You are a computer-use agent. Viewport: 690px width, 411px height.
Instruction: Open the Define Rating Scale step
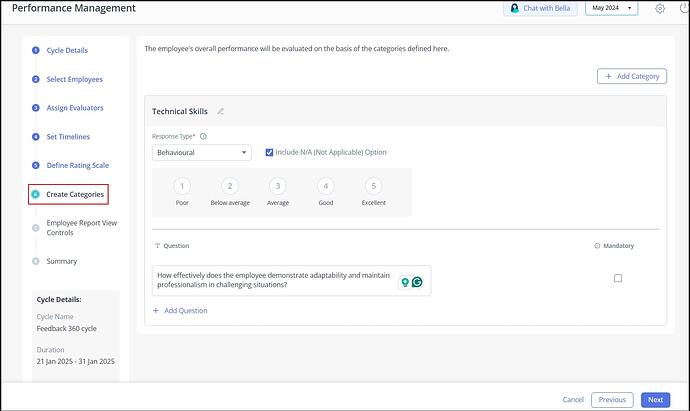tap(77, 165)
